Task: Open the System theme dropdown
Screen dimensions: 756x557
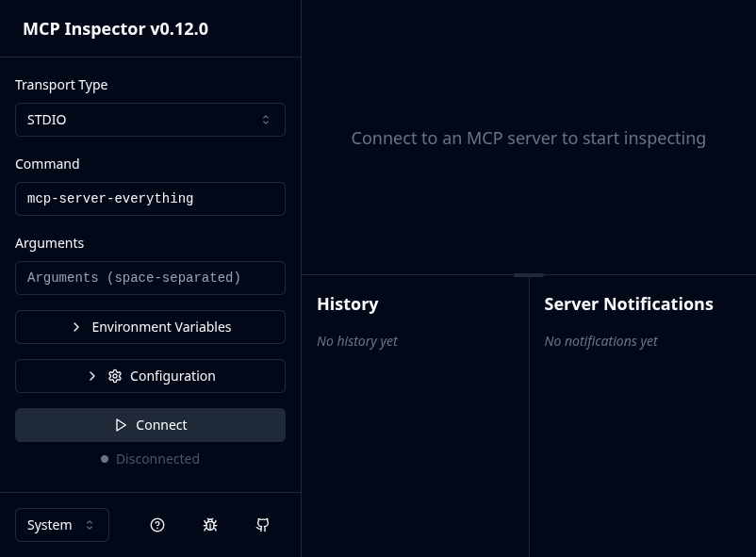Action: coord(61,525)
